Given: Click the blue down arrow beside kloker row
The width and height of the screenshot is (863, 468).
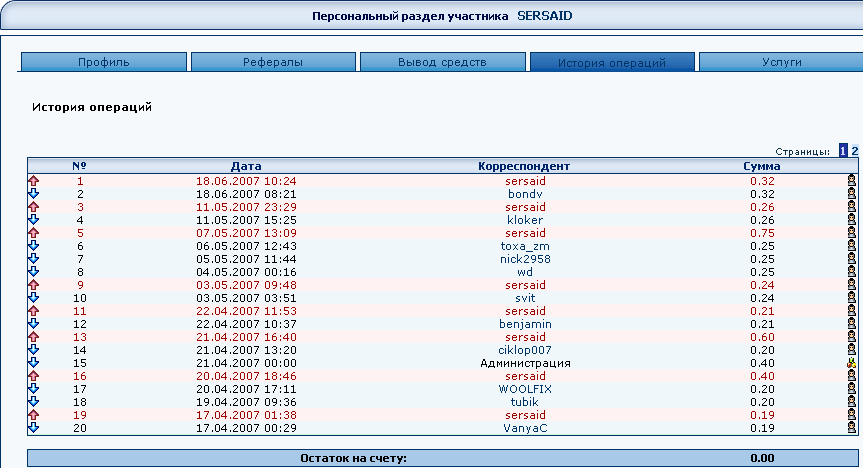Looking at the screenshot, I should (x=33, y=220).
